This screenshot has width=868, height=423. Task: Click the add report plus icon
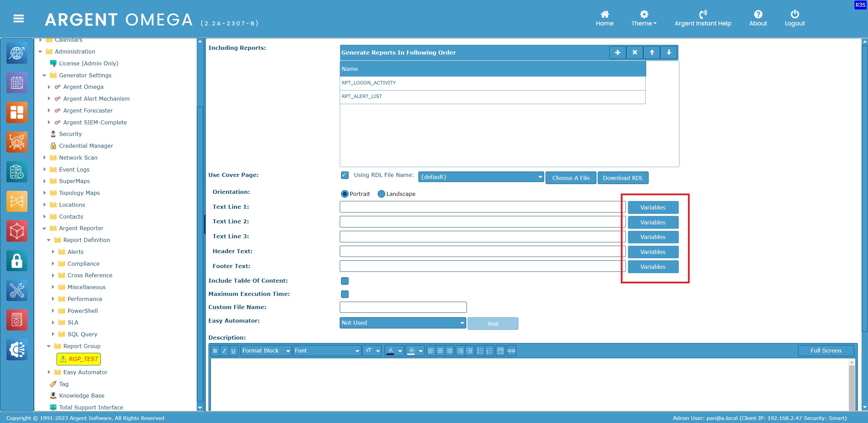617,53
